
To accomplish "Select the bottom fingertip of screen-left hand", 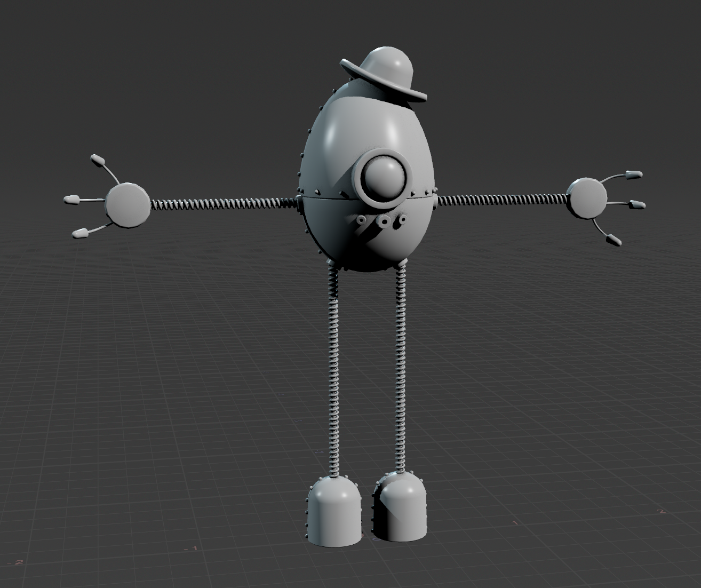I will tap(80, 233).
